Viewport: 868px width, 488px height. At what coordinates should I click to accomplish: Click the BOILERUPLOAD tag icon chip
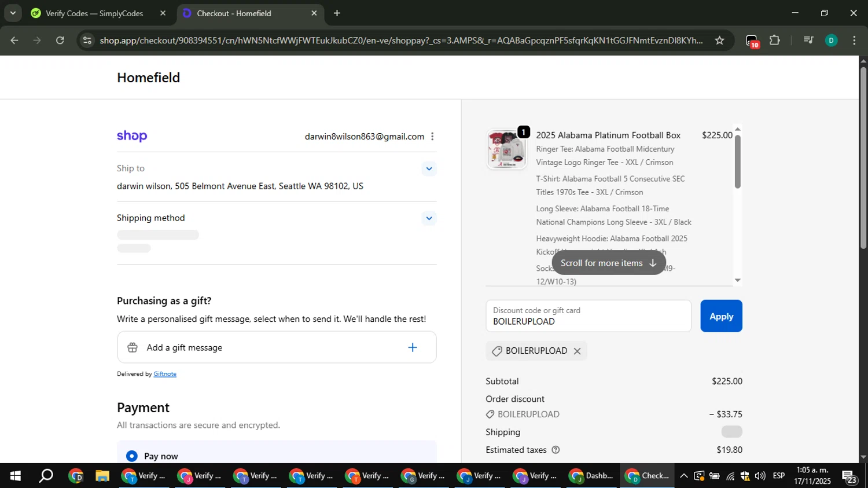click(496, 351)
